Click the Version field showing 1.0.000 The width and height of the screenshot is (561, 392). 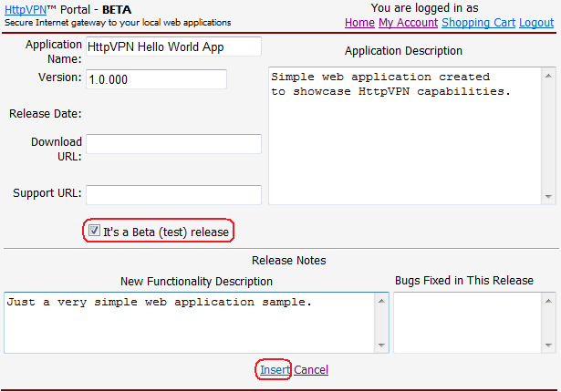(x=156, y=79)
